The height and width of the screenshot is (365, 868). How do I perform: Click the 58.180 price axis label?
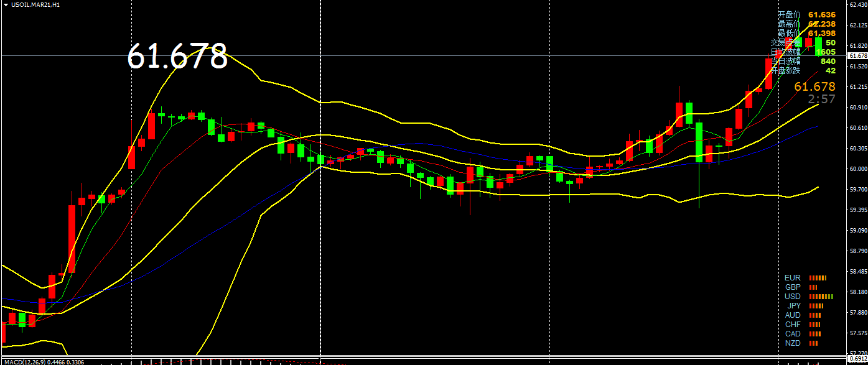(x=858, y=292)
